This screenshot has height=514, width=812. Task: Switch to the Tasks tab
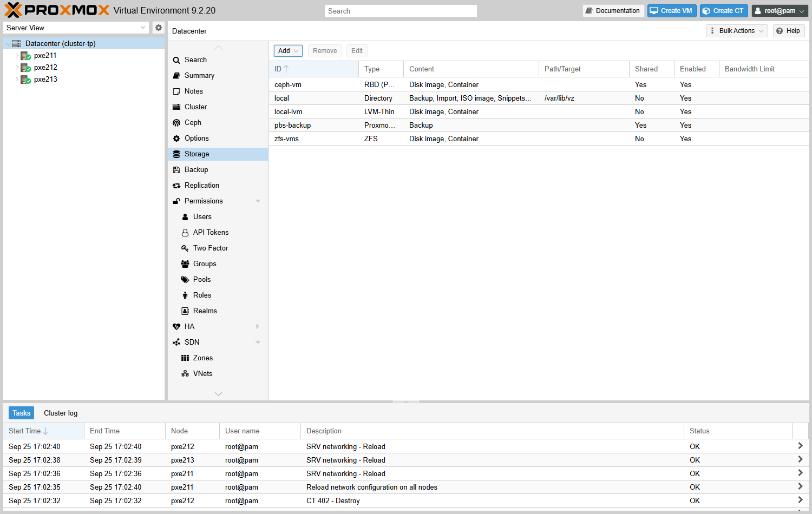pos(22,413)
